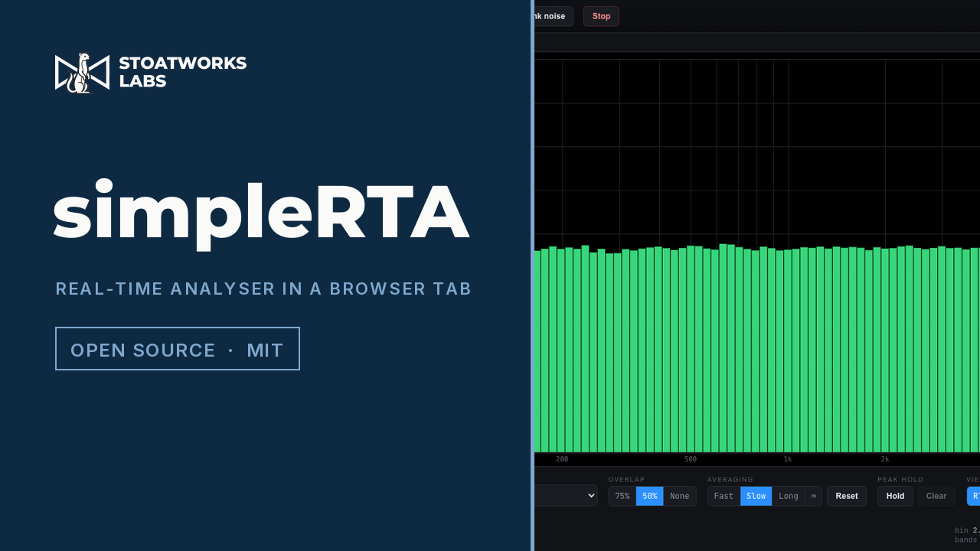Set averaging to Long

coord(789,496)
